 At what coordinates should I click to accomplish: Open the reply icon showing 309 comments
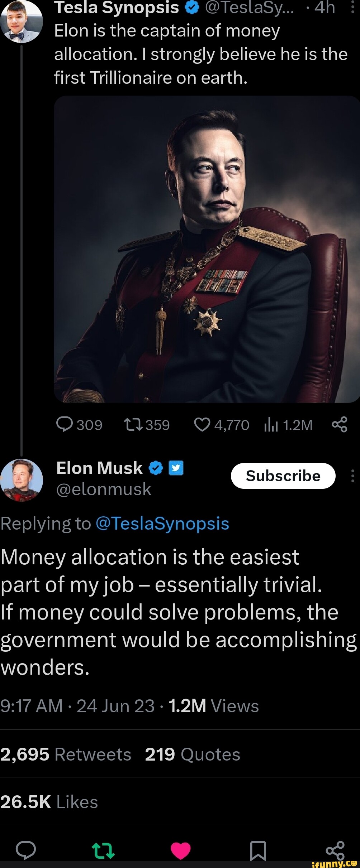[x=65, y=425]
